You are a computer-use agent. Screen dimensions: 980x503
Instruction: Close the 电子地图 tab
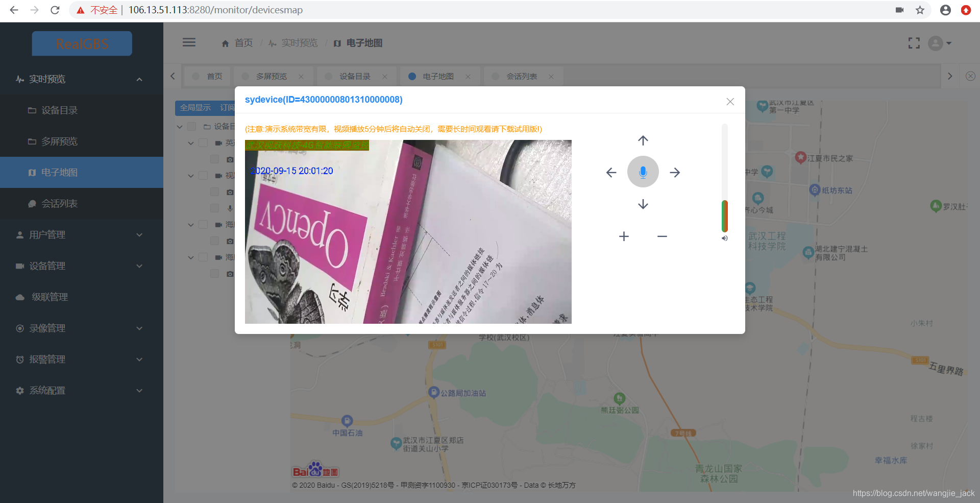468,77
